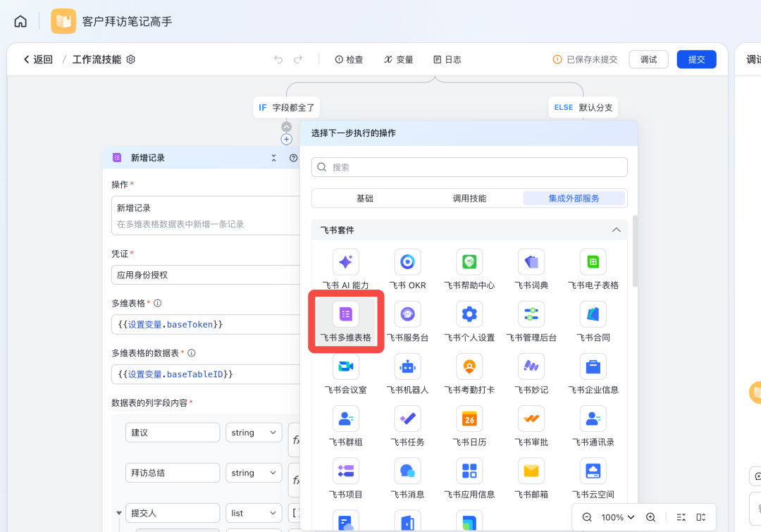Choose 飞书服务台

[x=408, y=321]
